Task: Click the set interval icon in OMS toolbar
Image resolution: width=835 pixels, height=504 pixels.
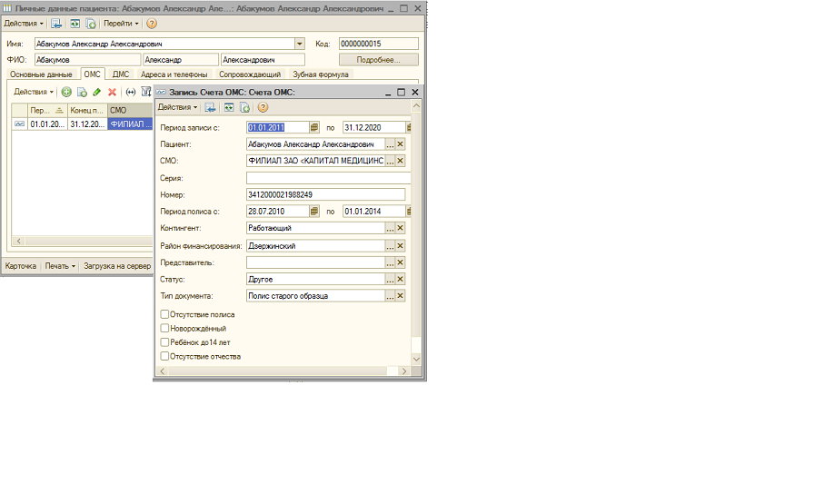Action: pos(131,92)
